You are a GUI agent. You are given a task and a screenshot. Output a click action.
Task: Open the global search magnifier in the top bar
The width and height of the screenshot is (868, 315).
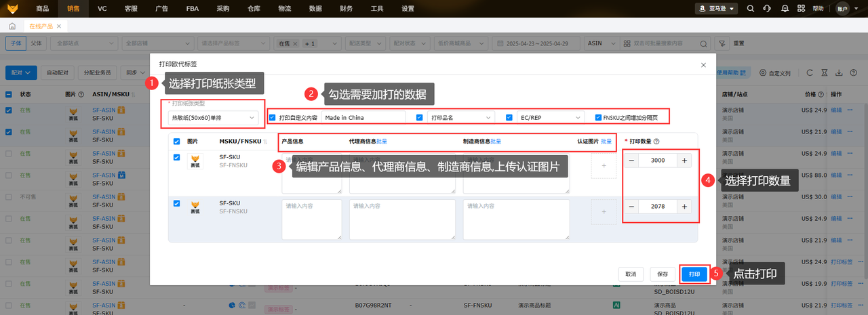click(750, 9)
